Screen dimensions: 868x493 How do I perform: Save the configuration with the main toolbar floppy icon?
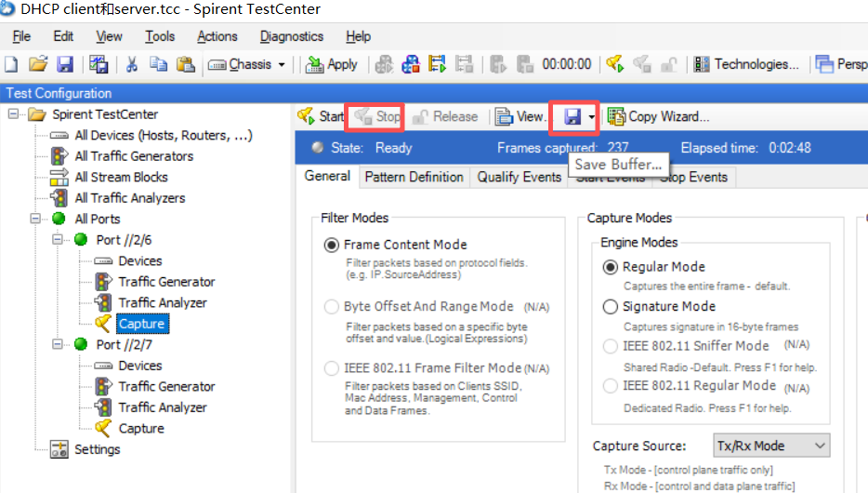(65, 64)
